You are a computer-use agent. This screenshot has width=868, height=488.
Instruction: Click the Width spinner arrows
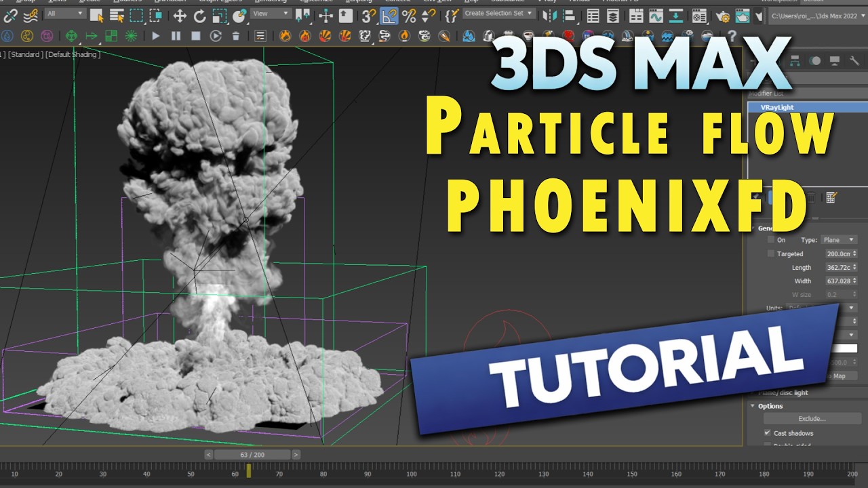(x=854, y=281)
